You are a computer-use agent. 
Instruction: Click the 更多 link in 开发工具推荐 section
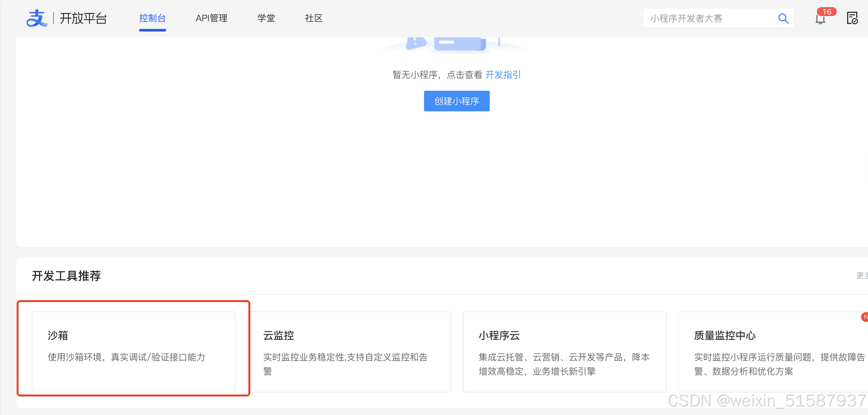pos(864,276)
